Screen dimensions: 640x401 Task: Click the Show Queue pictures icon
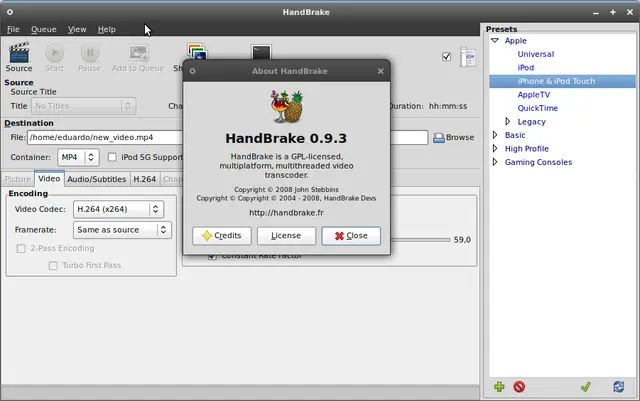click(x=198, y=51)
